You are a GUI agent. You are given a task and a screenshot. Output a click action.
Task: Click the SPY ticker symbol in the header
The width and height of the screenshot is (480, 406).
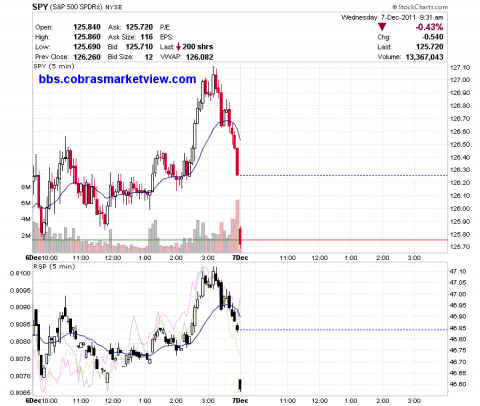pyautogui.click(x=40, y=7)
